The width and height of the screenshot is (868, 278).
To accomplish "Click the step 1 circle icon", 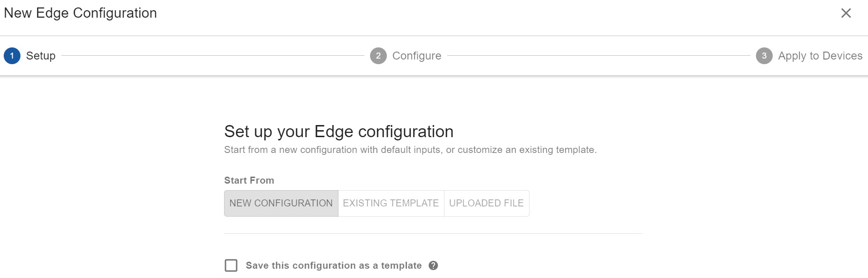I will 12,56.
